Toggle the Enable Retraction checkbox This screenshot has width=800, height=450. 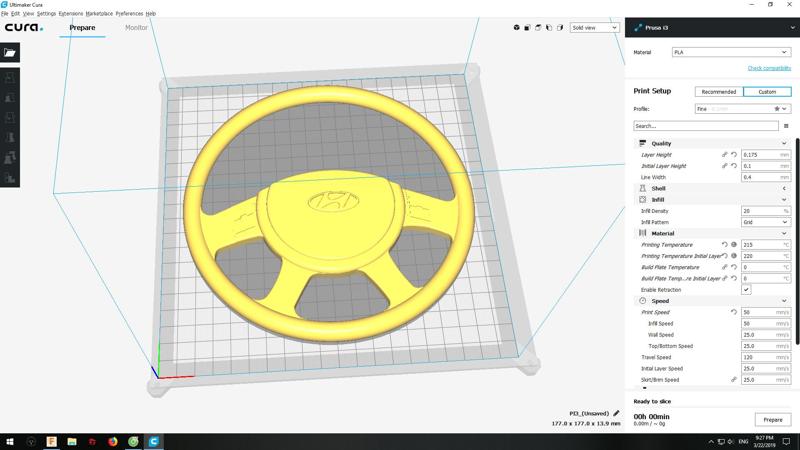click(x=746, y=290)
